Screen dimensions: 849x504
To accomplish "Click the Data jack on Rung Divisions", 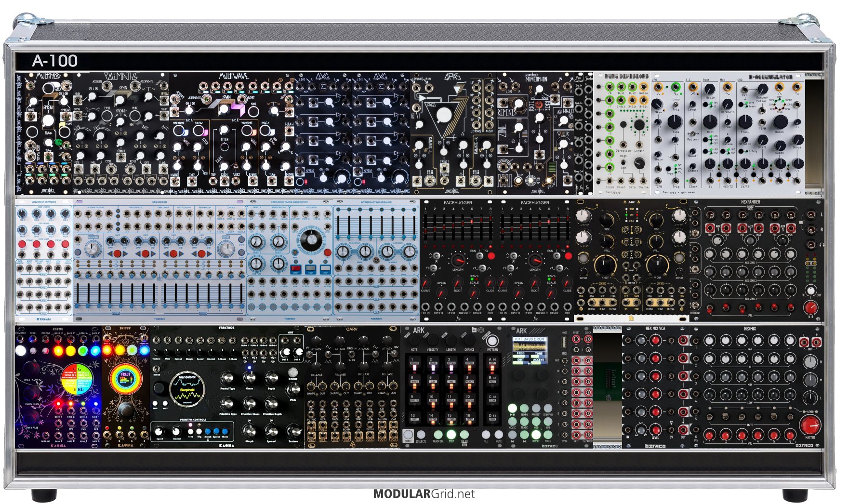I will [x=632, y=181].
